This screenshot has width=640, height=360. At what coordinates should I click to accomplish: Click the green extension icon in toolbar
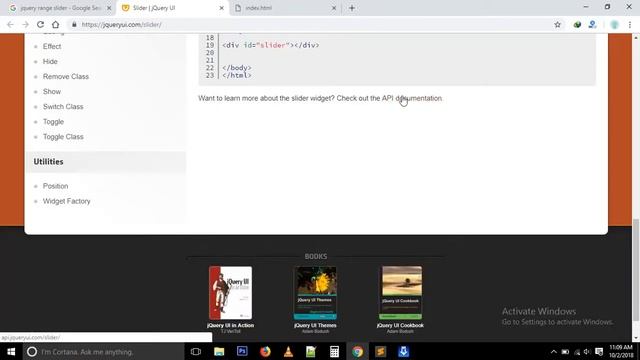click(x=577, y=24)
